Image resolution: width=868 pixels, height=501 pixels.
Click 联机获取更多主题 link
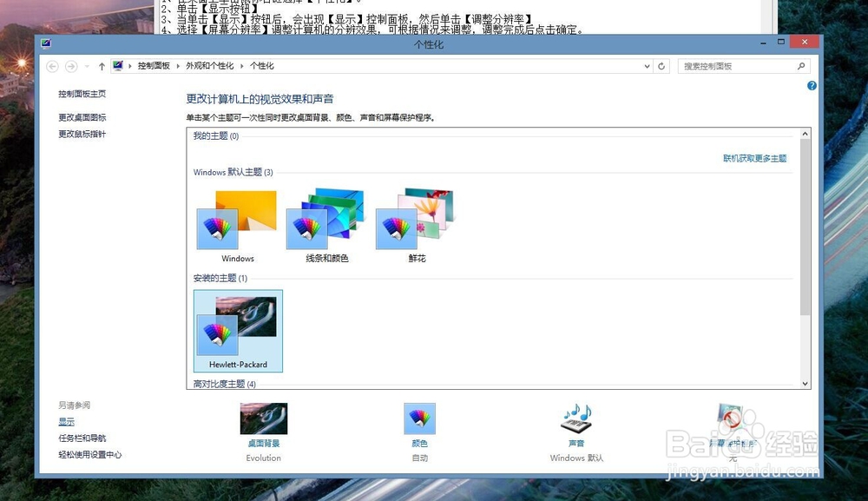754,158
